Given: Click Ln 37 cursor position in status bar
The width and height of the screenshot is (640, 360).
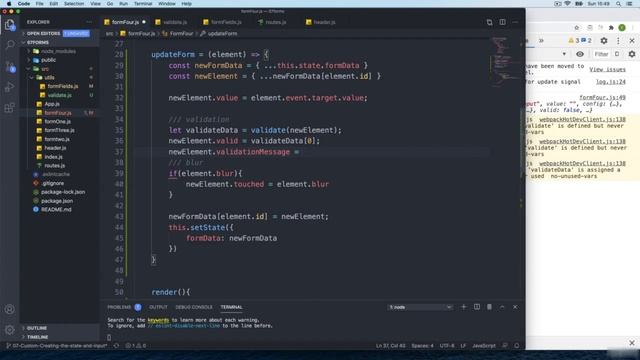Looking at the screenshot, I should [391, 346].
